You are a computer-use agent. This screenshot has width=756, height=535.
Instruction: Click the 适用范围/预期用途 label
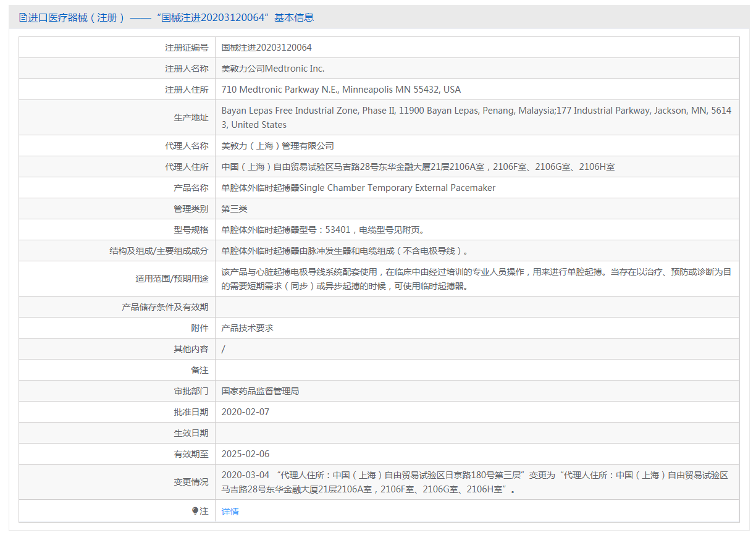click(172, 279)
